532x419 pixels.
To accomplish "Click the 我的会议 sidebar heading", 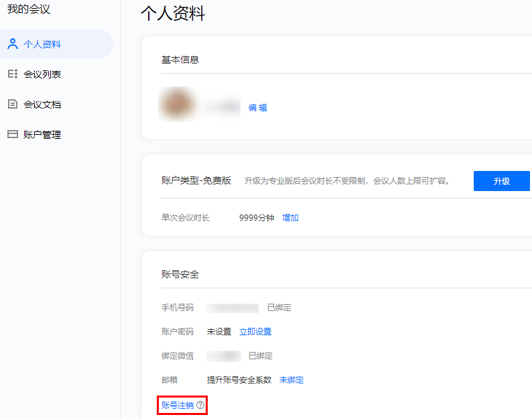I will point(29,9).
